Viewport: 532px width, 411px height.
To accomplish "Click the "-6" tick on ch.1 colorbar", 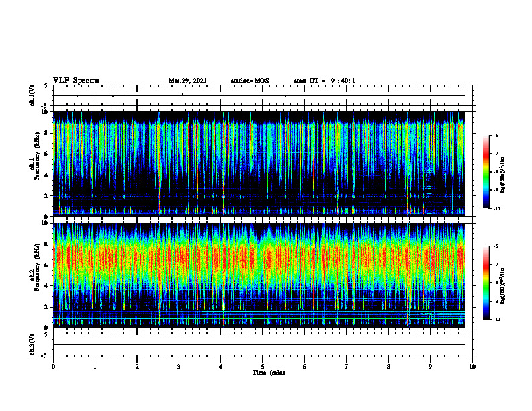I will (x=496, y=136).
